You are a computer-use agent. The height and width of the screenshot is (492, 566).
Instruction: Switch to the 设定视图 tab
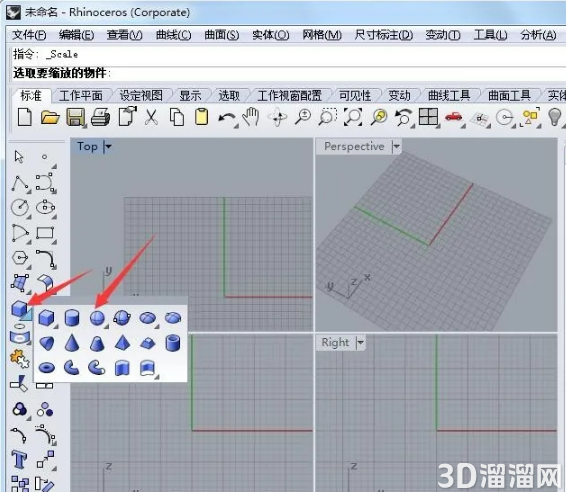tap(141, 96)
